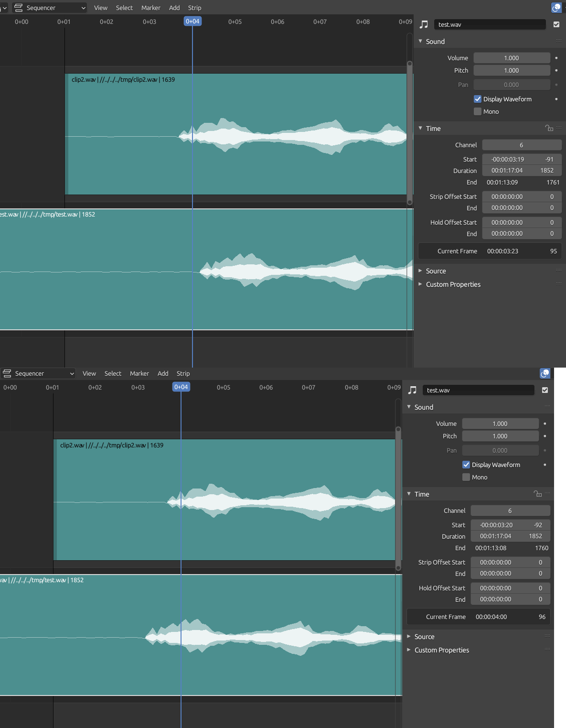Toggle lock icon on upper Time panel header

[x=549, y=128]
